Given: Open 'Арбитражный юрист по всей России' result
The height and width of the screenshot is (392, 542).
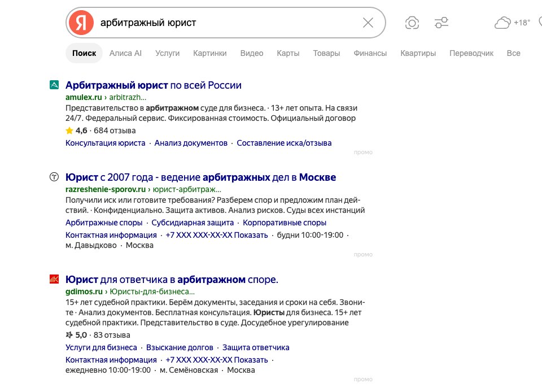Looking at the screenshot, I should click(154, 85).
